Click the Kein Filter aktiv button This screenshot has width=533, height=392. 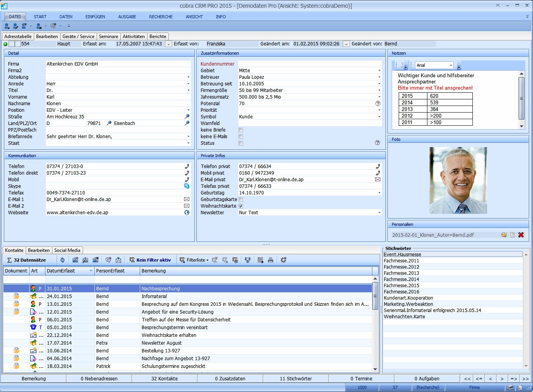pos(150,260)
